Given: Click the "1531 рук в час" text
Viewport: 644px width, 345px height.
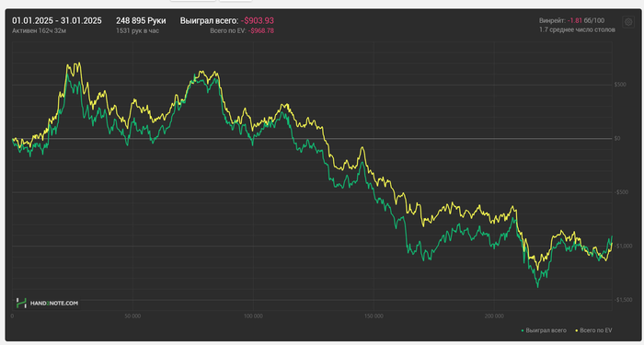Looking at the screenshot, I should point(137,30).
